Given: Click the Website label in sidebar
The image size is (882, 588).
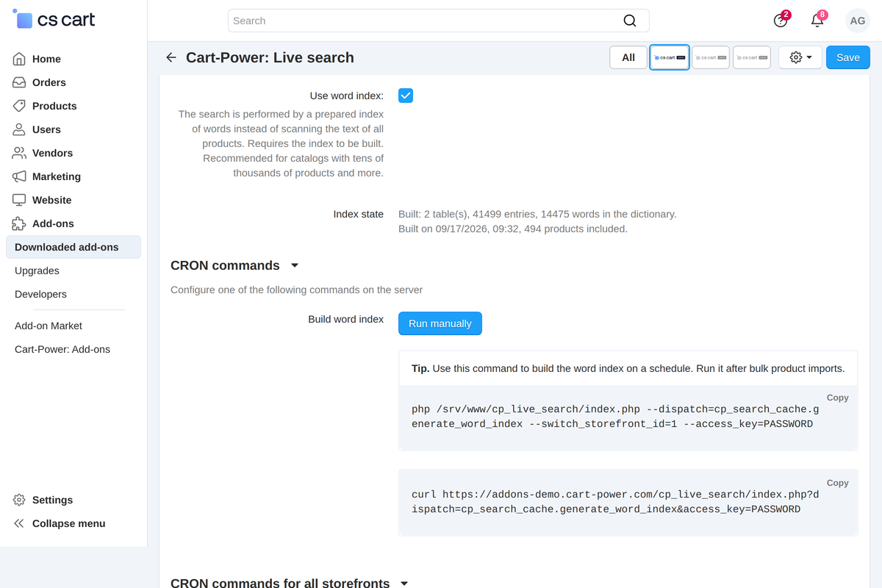Looking at the screenshot, I should click(x=52, y=200).
